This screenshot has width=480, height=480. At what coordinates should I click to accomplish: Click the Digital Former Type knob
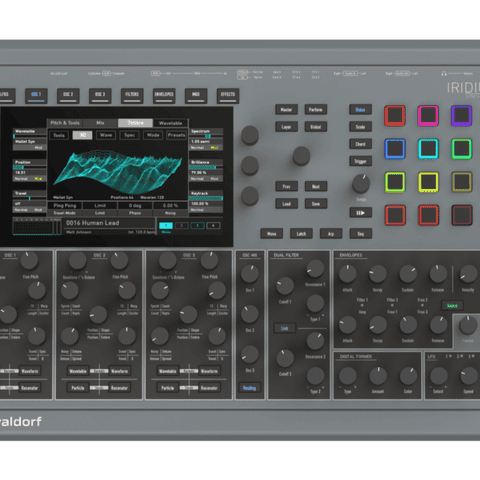click(x=348, y=376)
